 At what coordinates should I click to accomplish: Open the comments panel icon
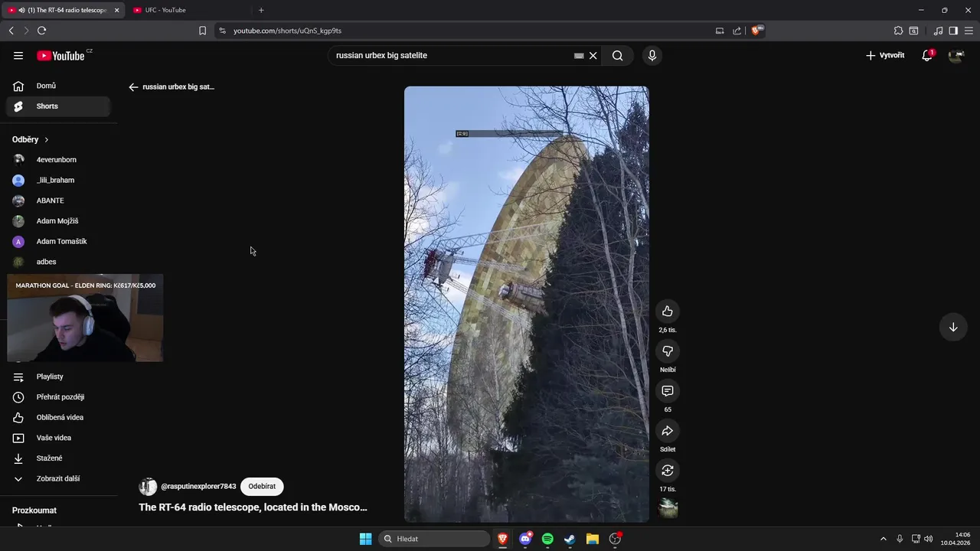668,390
